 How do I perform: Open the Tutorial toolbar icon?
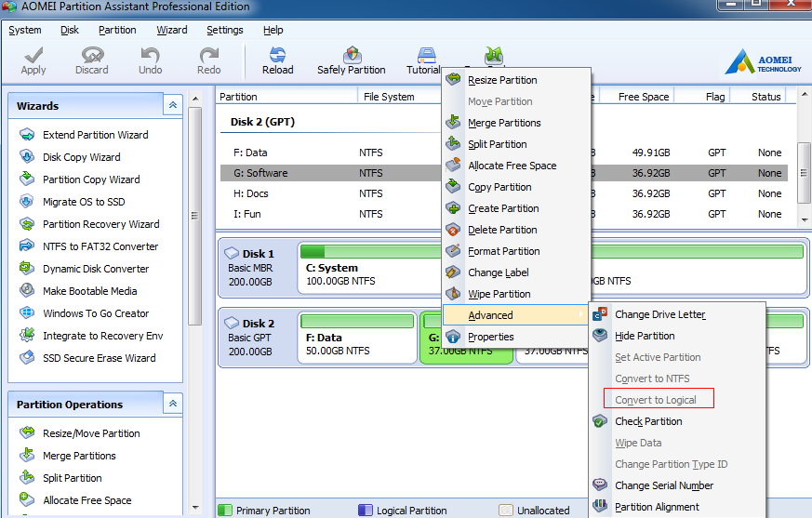427,54
